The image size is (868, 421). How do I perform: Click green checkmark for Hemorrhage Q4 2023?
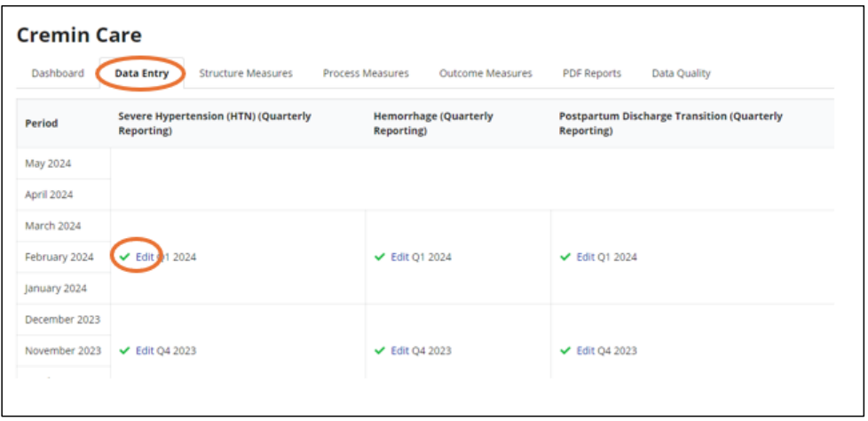pos(380,351)
